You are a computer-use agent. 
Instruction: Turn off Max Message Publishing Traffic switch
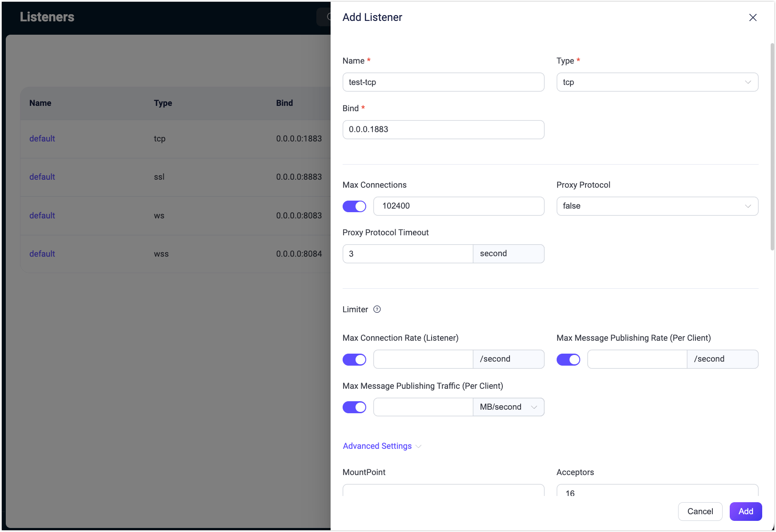[x=354, y=407]
